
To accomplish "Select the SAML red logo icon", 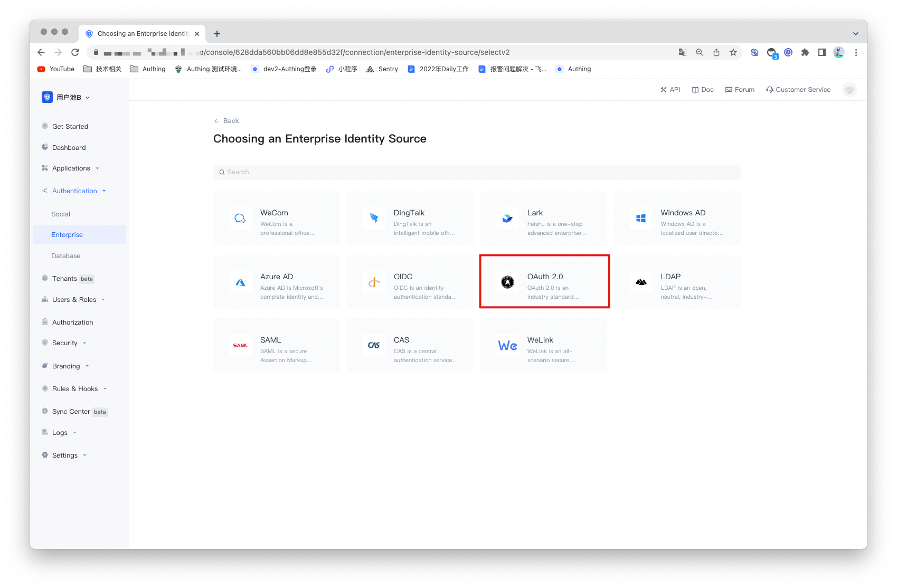I will coord(240,346).
